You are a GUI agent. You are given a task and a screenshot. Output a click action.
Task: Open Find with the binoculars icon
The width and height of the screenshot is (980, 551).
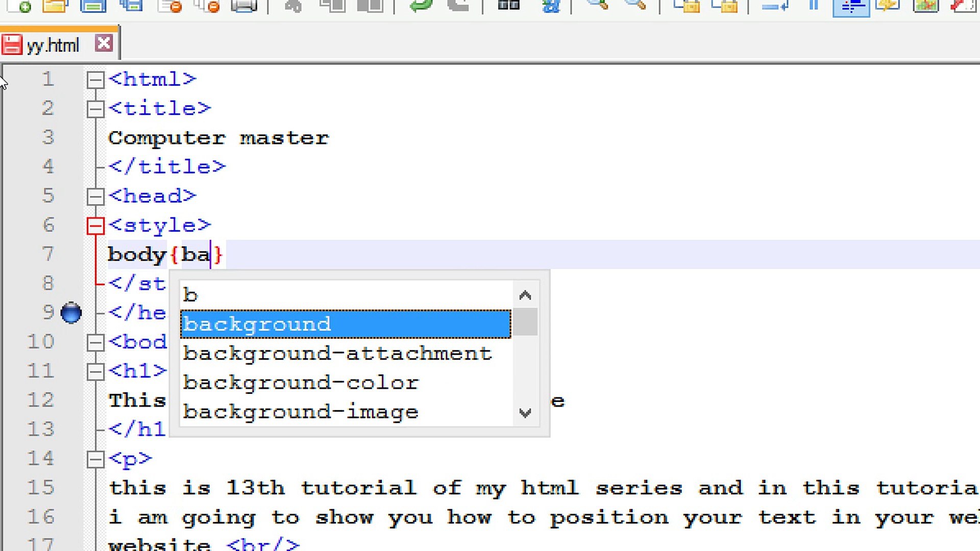coord(508,5)
